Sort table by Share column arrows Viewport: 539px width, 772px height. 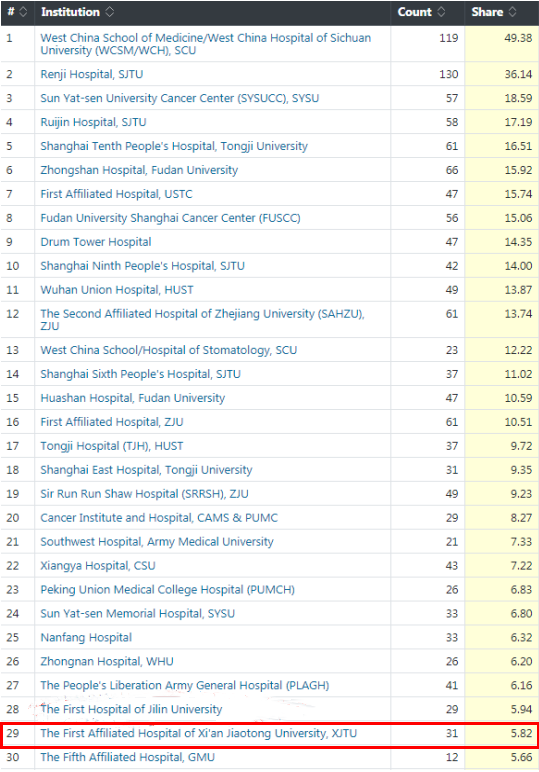tap(512, 12)
